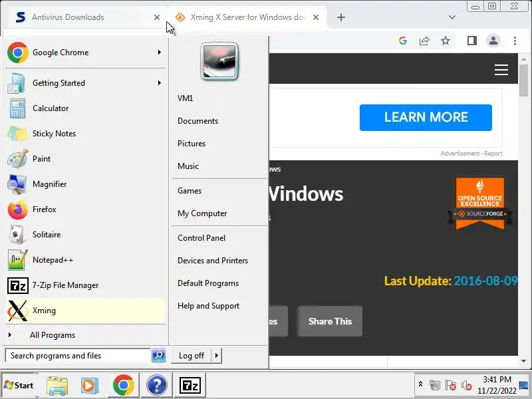Open Control Panel

coord(201,238)
